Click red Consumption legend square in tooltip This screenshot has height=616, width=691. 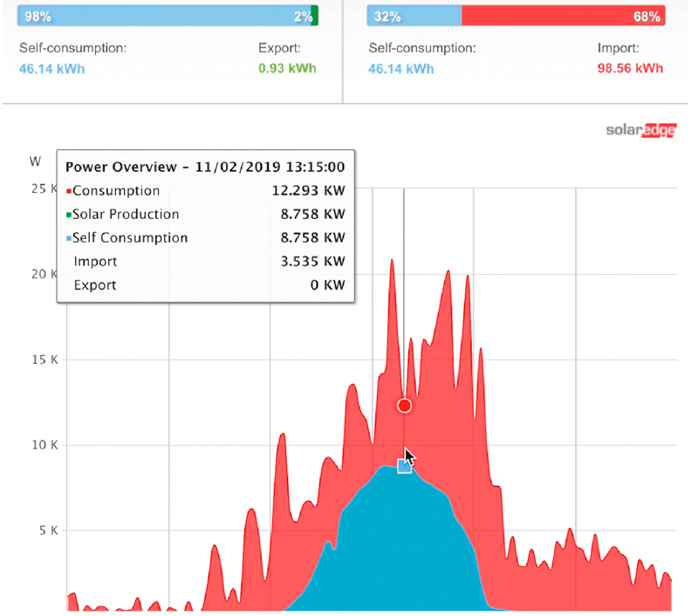(69, 192)
